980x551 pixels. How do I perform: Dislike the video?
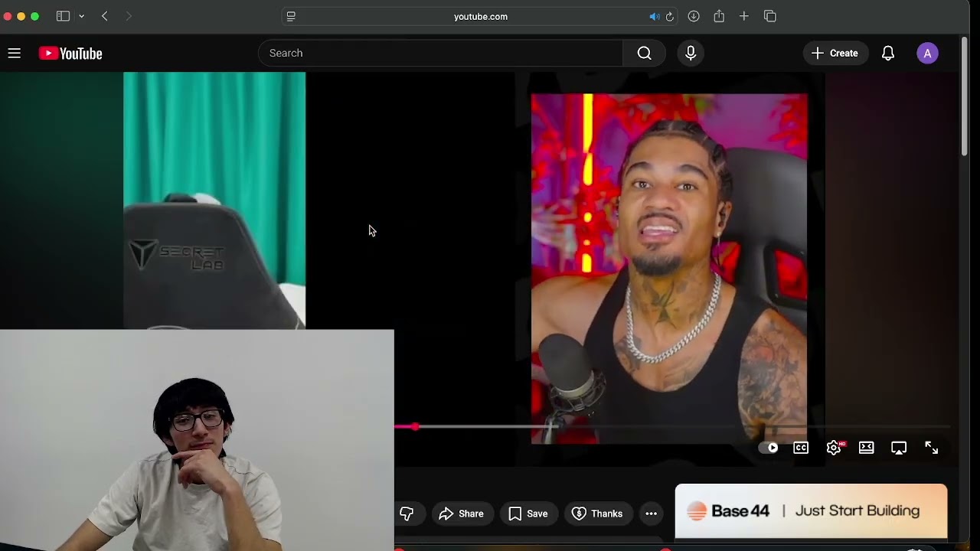(x=407, y=514)
